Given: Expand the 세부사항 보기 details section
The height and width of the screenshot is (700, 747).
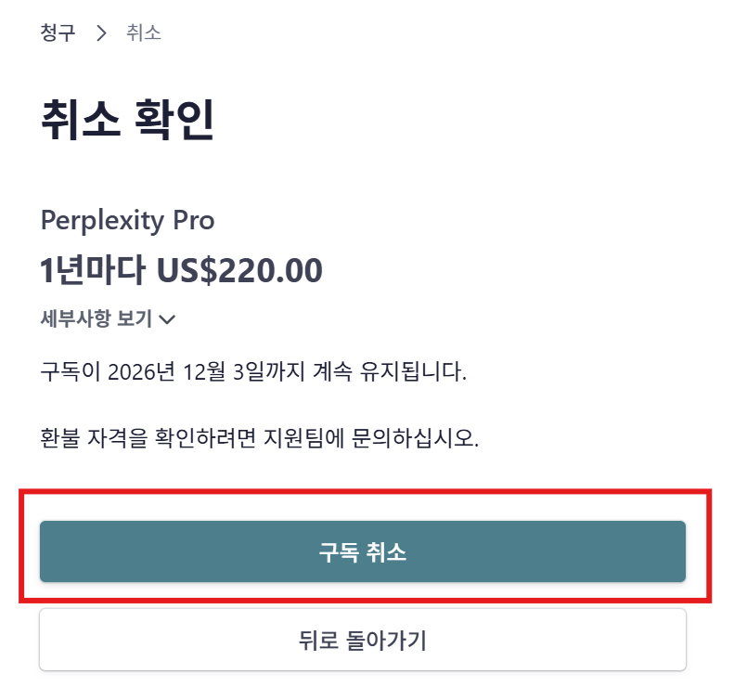Looking at the screenshot, I should [x=97, y=319].
